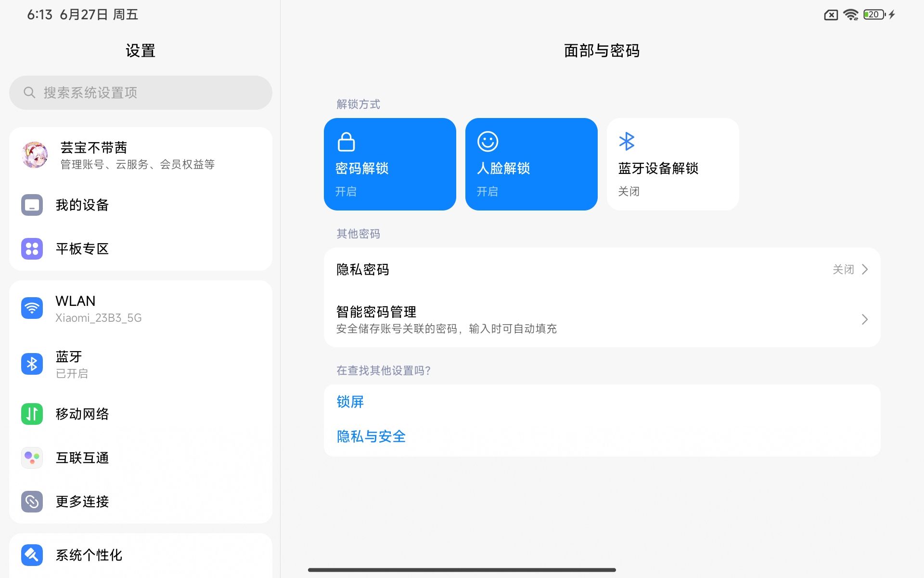This screenshot has height=578, width=924.
Task: Check the battery indicator in status bar
Action: click(x=874, y=14)
